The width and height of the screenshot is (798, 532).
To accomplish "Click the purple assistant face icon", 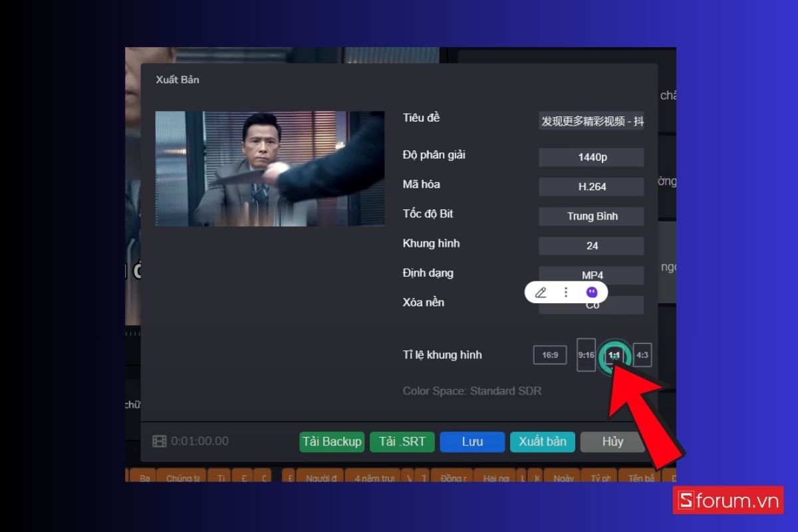I will tap(592, 292).
